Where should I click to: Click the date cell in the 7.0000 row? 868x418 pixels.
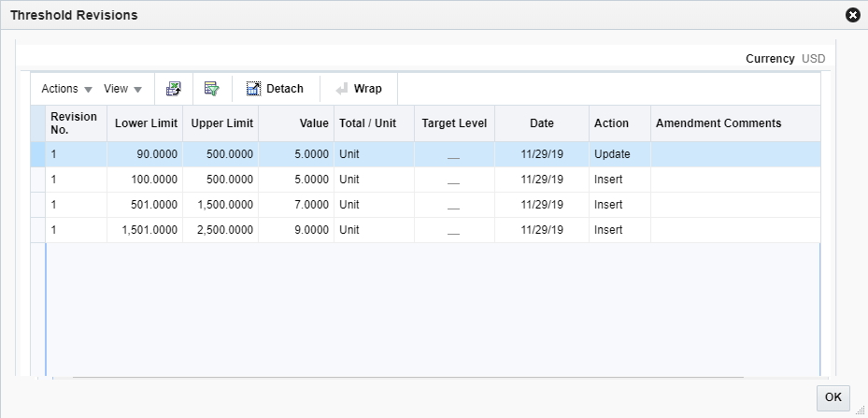542,205
